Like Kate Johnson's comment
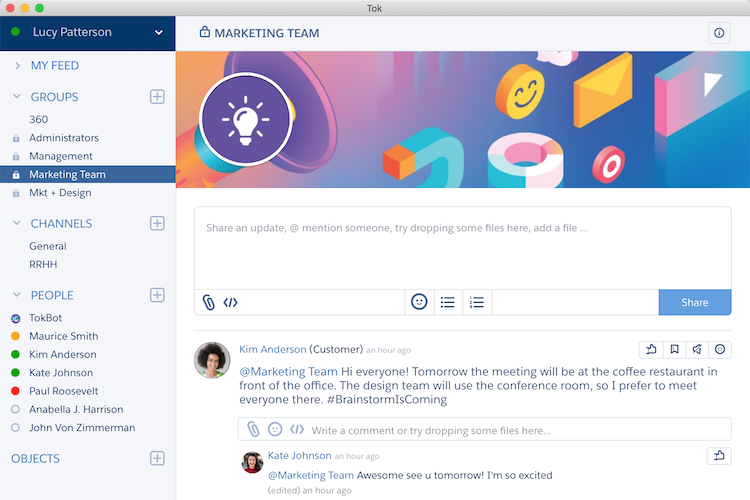750x500 pixels. click(x=719, y=456)
